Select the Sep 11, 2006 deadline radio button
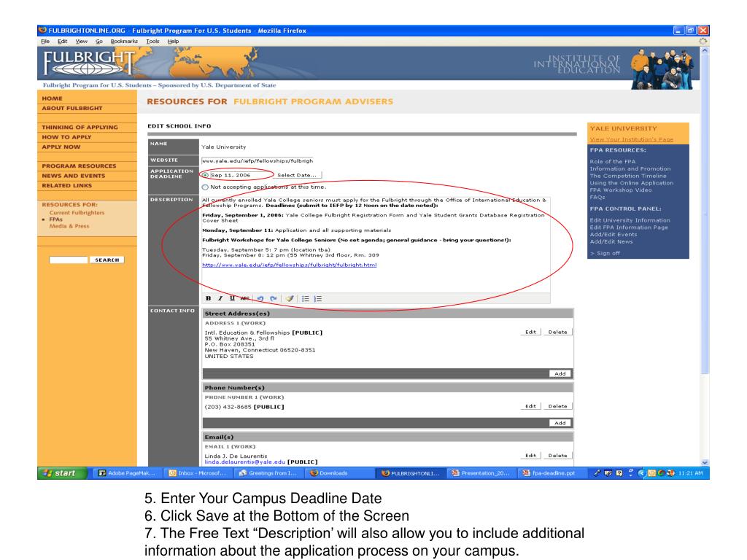The height and width of the screenshot is (560, 747). 205,175
